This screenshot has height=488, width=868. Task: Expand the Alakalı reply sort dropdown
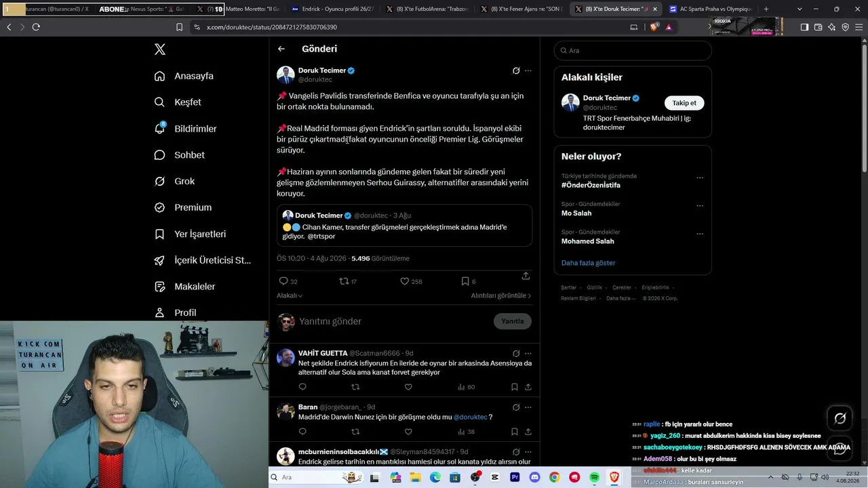(x=290, y=296)
